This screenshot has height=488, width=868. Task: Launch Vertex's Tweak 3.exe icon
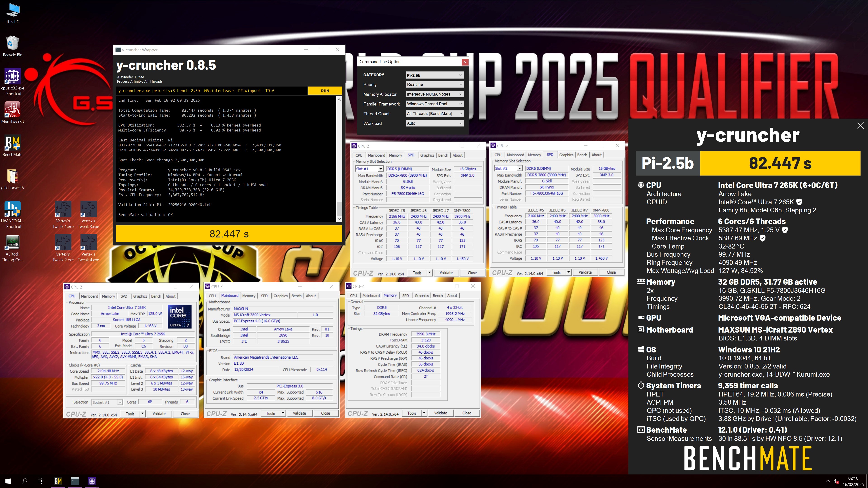[89, 215]
